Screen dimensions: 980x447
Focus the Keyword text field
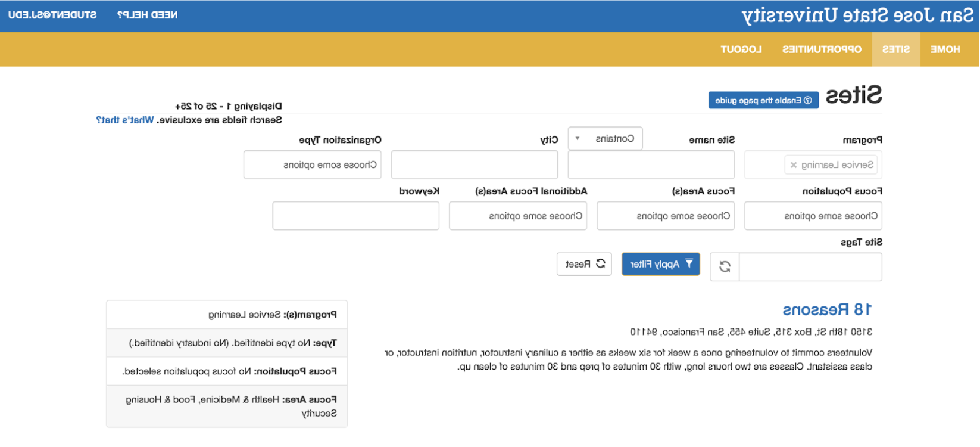pyautogui.click(x=356, y=216)
